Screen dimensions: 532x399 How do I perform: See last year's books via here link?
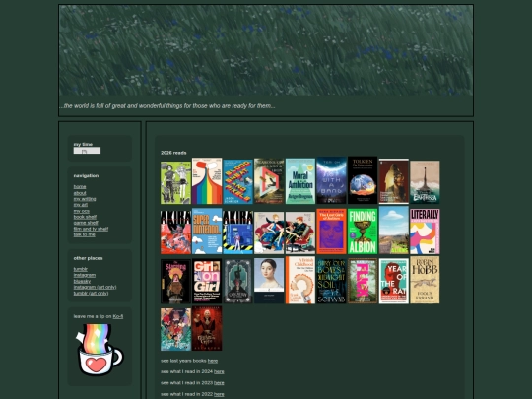(213, 361)
